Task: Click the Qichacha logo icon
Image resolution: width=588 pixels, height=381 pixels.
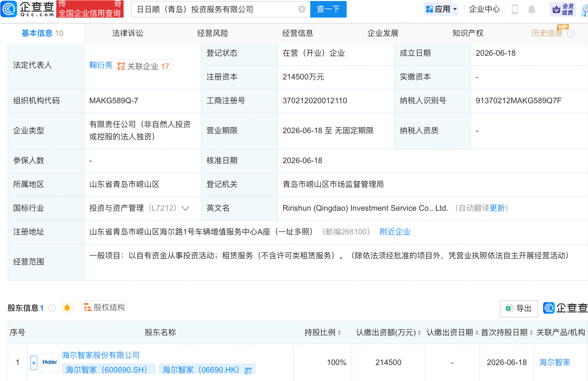Action: (9, 9)
